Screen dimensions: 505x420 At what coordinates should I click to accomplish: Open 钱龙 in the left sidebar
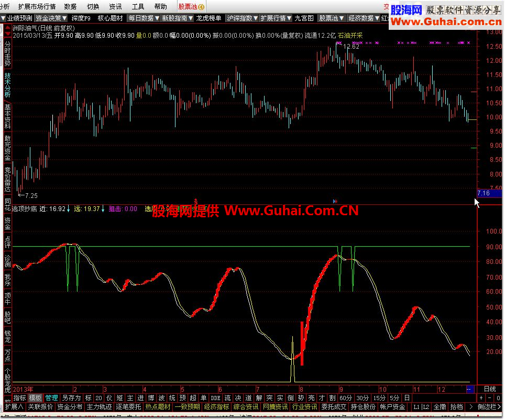pyautogui.click(x=7, y=336)
